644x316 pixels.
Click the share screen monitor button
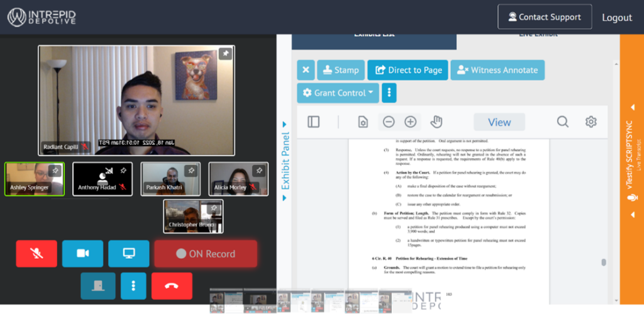point(129,254)
